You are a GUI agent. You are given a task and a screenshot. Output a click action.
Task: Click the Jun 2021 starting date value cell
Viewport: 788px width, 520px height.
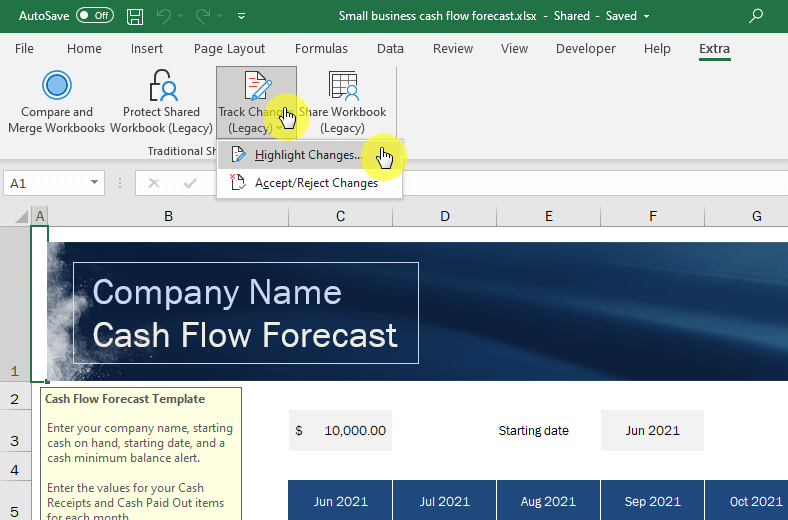[x=652, y=431]
